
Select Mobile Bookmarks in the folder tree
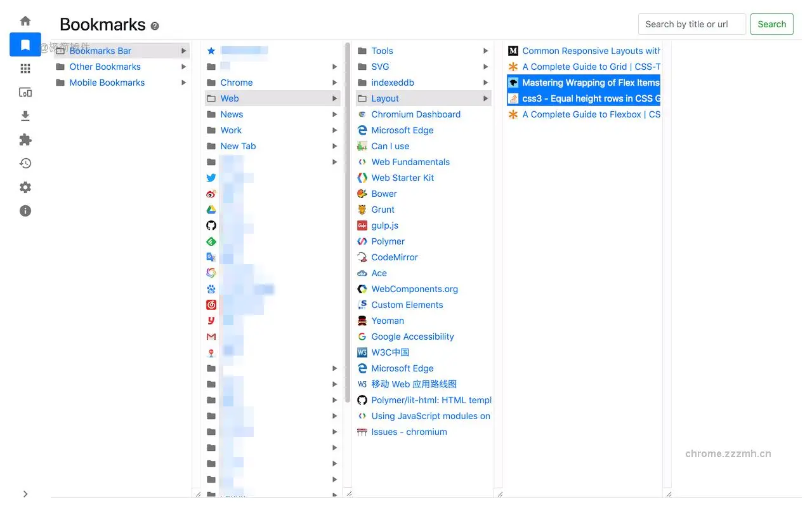107,83
